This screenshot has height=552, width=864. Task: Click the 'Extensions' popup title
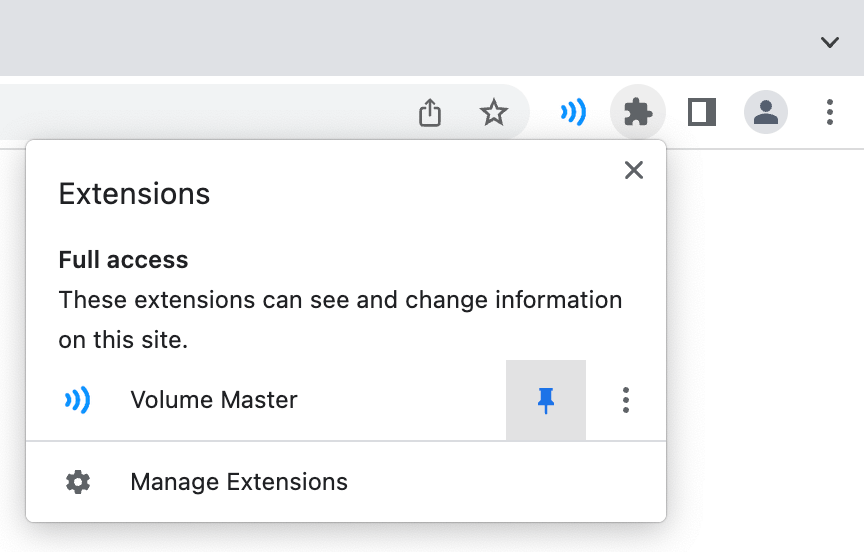click(134, 194)
